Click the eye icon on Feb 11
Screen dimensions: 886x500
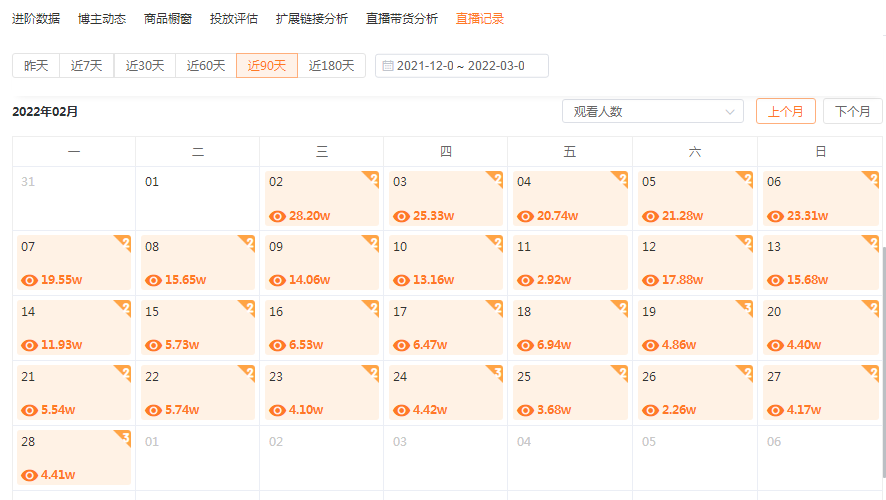tap(525, 280)
